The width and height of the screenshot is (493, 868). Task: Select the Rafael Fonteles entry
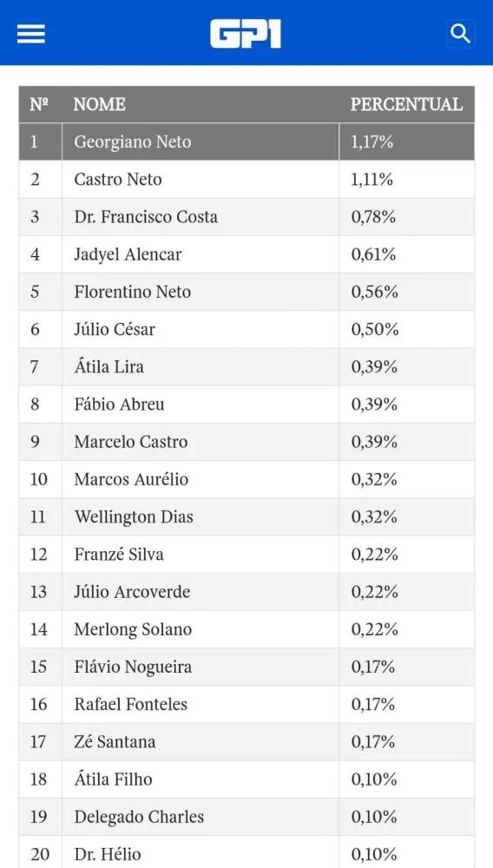[x=131, y=704]
